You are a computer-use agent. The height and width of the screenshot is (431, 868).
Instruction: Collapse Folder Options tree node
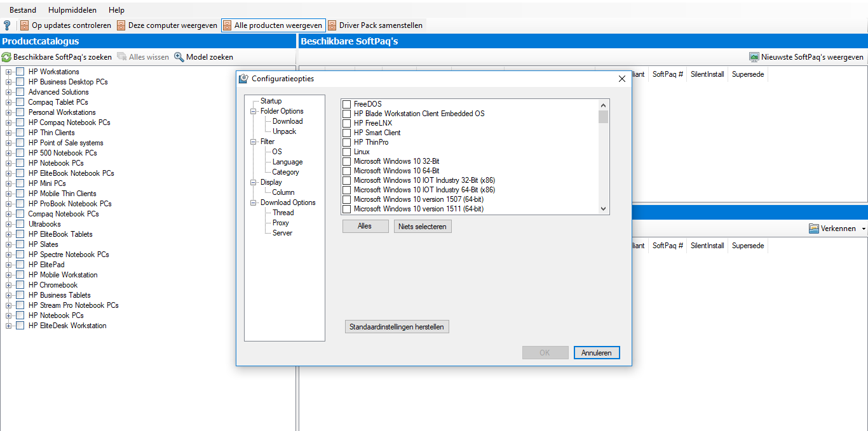[254, 111]
